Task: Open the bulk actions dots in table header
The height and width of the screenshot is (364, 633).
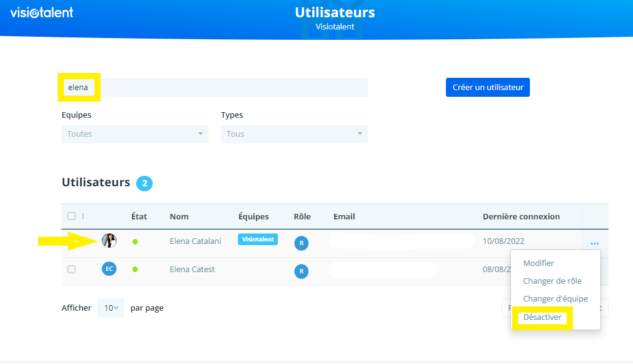Action: 83,216
